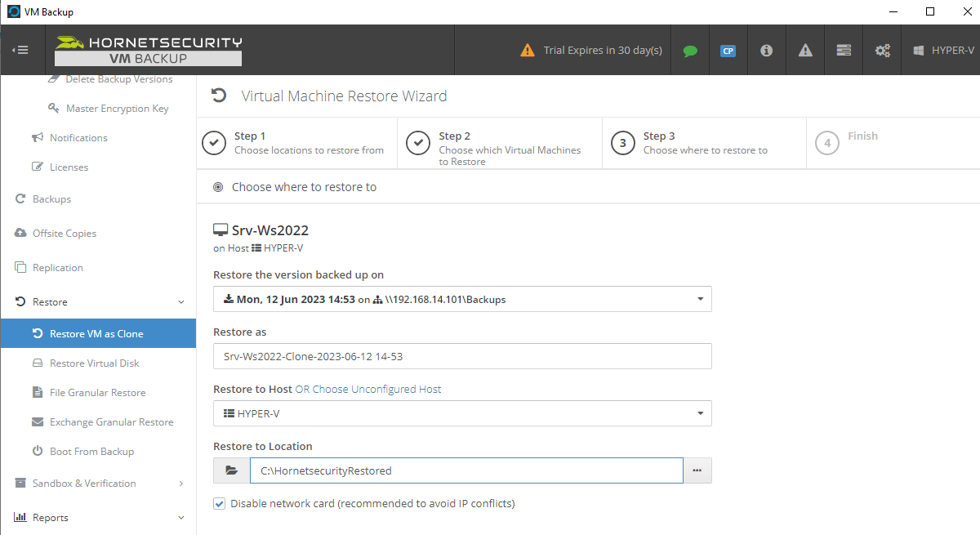The image size is (980, 535).
Task: Click the blue CP control panel icon
Action: click(728, 51)
